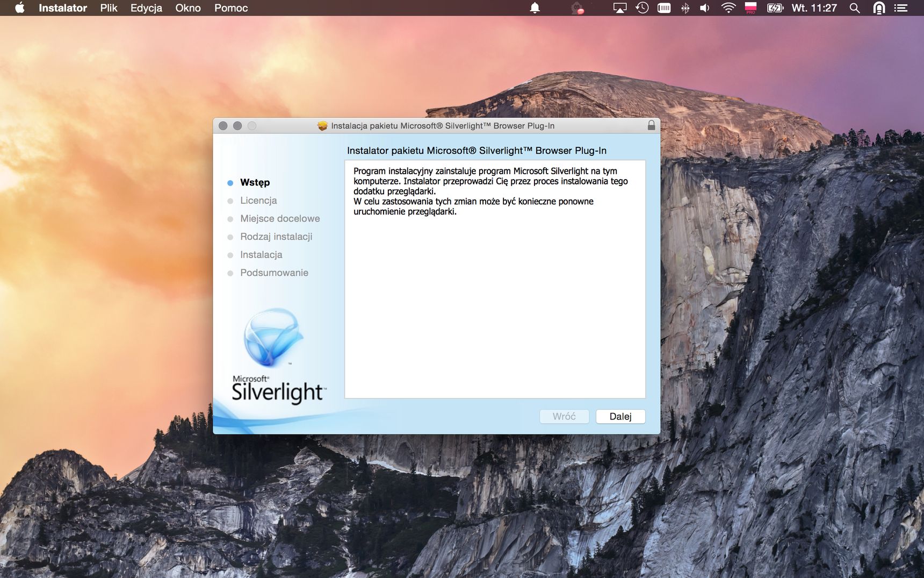Select the Instalacja step in sidebar
The image size is (924, 578).
261,255
